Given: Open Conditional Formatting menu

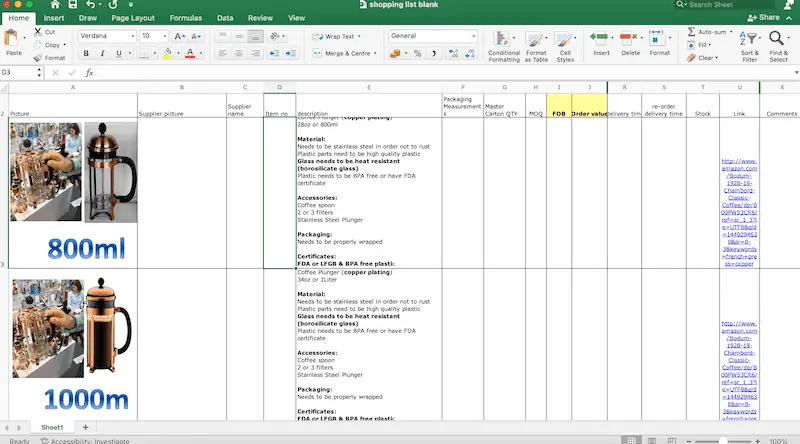Looking at the screenshot, I should (x=504, y=46).
